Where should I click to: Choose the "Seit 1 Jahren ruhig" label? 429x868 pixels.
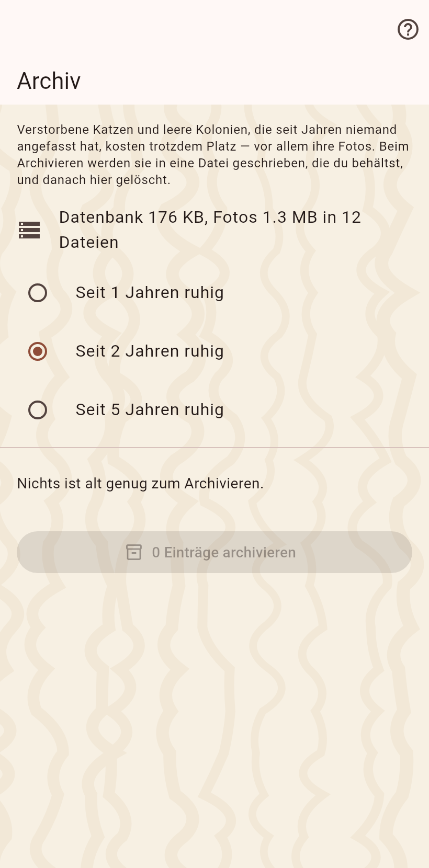click(150, 293)
